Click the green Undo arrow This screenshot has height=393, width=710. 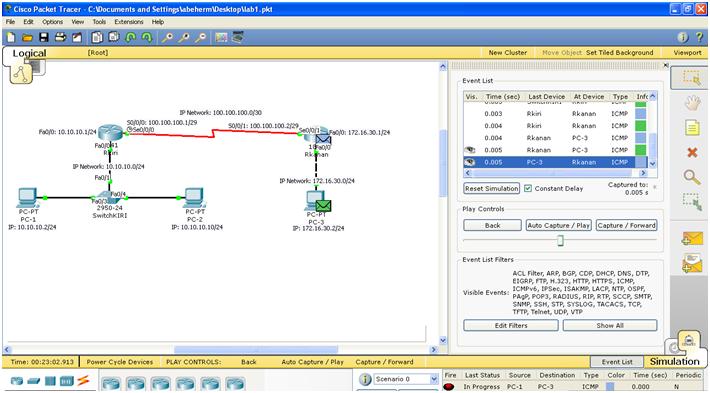(130, 38)
